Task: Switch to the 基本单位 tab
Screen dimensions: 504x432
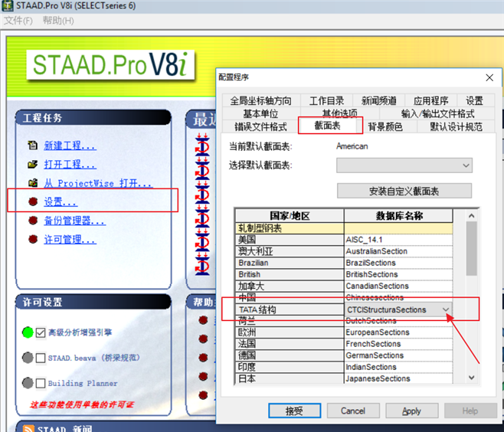Action: point(260,113)
